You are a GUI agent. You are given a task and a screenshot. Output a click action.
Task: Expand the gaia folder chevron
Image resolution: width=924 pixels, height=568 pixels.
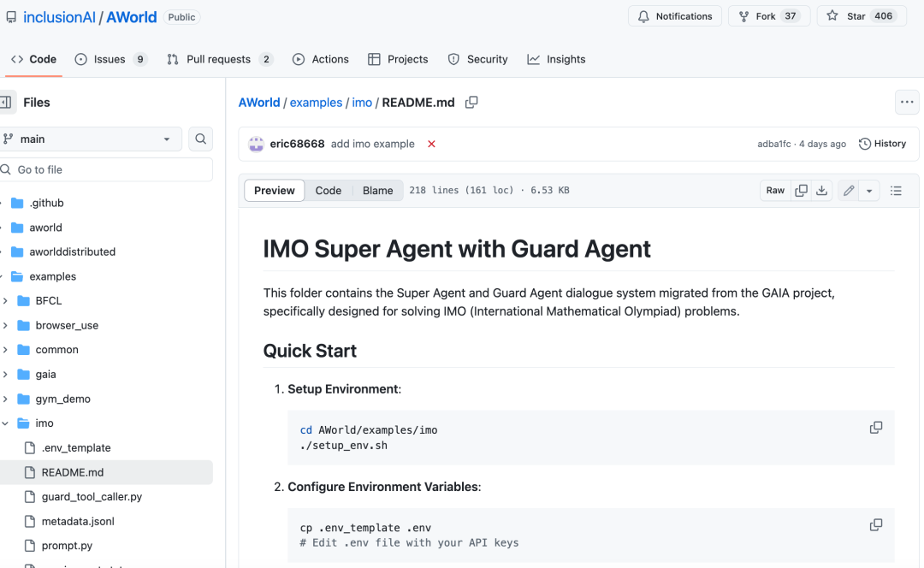tap(5, 374)
